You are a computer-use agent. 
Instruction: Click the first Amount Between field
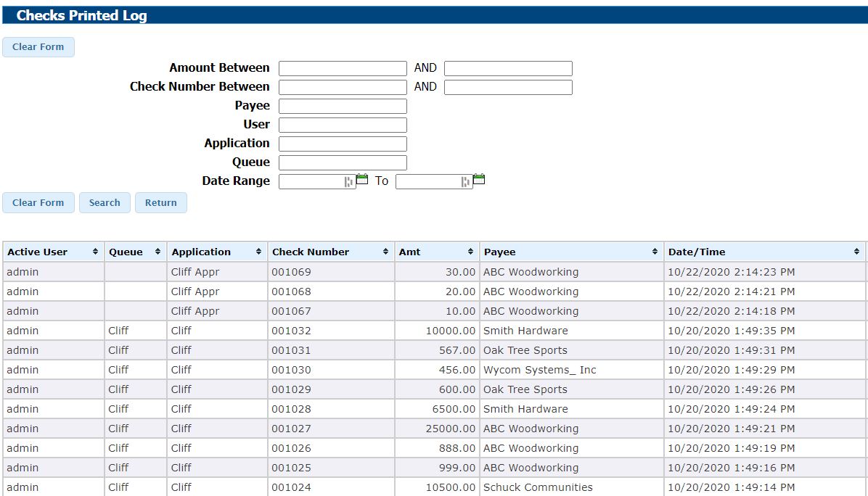tap(342, 67)
